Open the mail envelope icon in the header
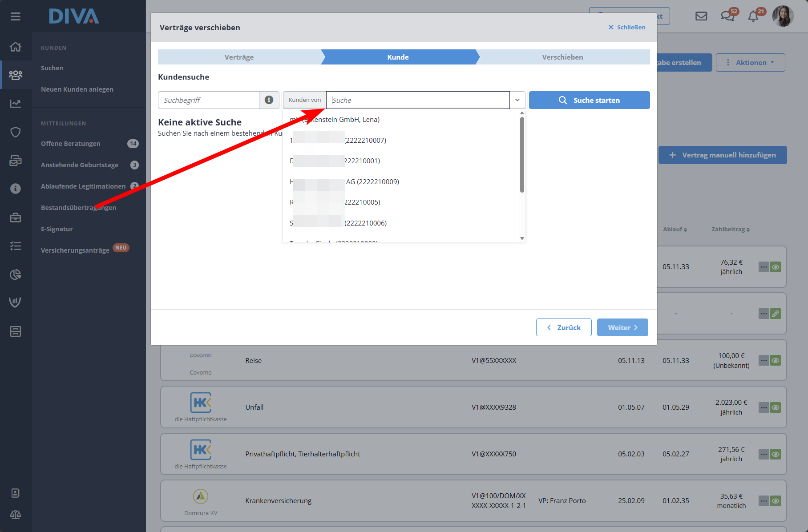This screenshot has height=532, width=808. 701,16
